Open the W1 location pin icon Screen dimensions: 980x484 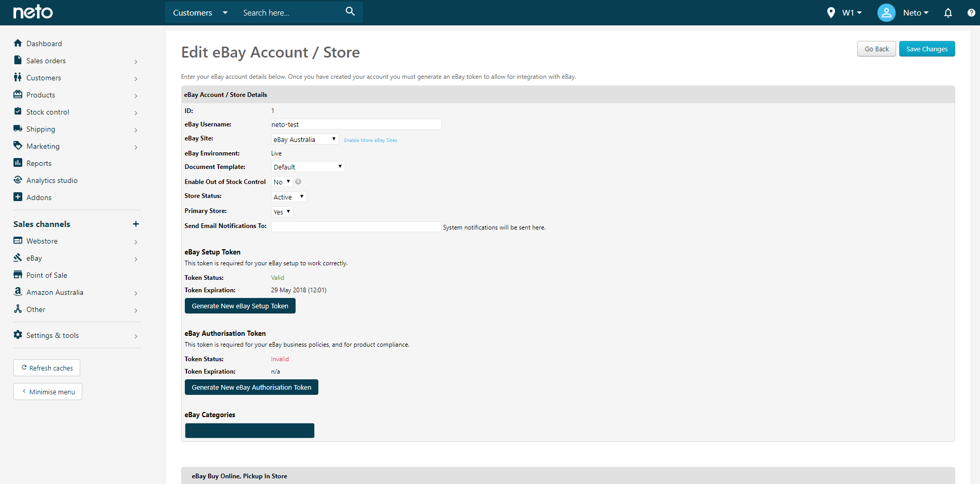(831, 12)
